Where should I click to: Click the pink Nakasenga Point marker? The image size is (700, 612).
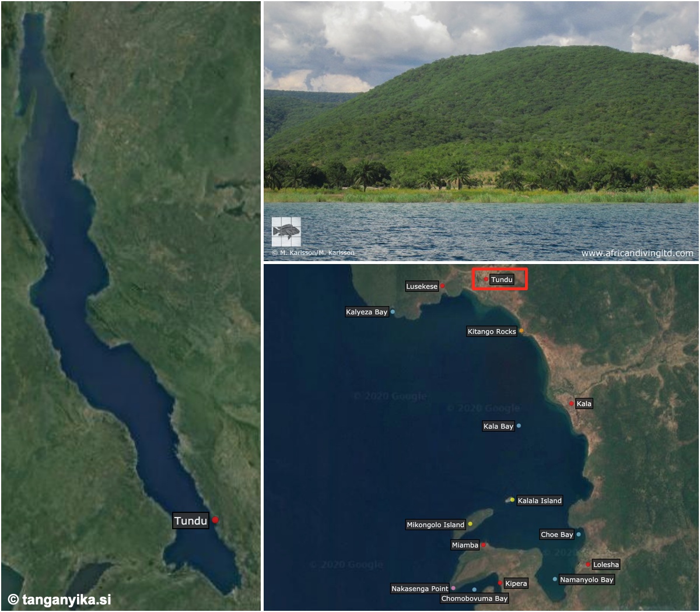(x=453, y=588)
